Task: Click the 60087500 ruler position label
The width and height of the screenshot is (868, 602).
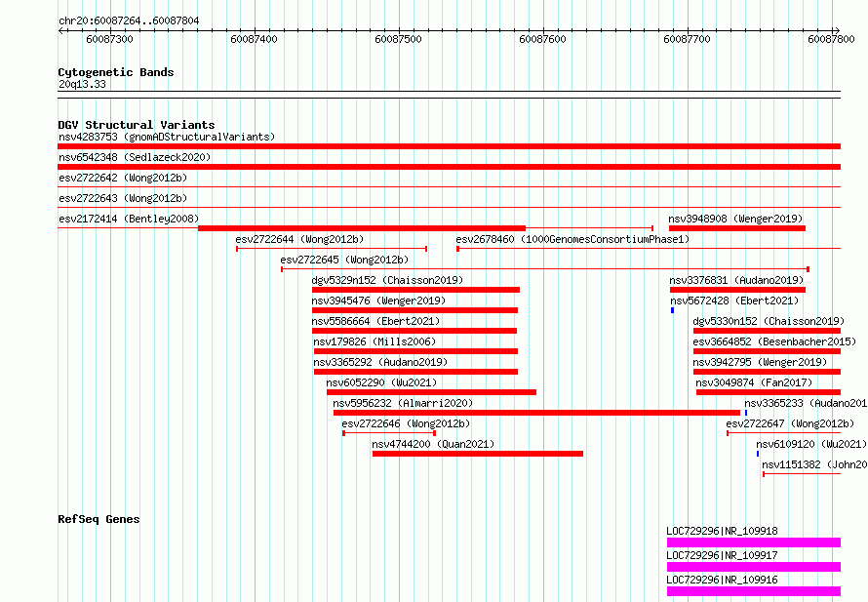Action: [x=398, y=39]
